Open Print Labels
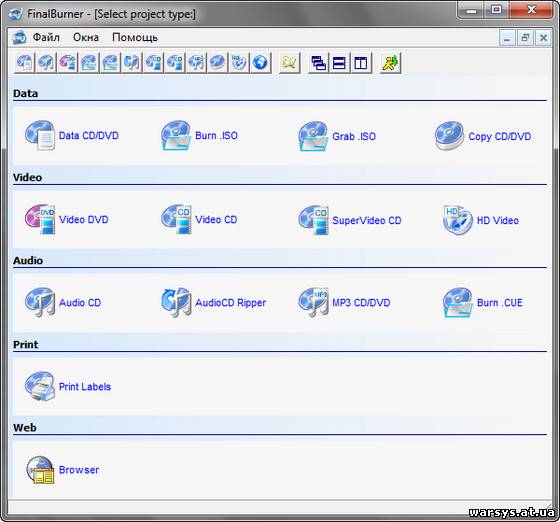The height and width of the screenshot is (522, 560). tap(68, 386)
